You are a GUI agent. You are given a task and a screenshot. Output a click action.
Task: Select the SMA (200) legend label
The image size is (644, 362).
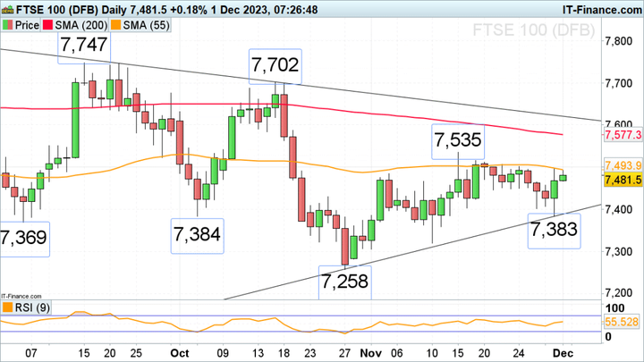(81, 25)
